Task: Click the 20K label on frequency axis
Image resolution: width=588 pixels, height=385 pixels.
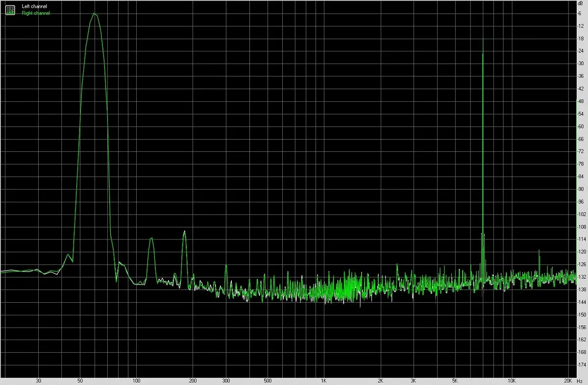Action: point(568,380)
